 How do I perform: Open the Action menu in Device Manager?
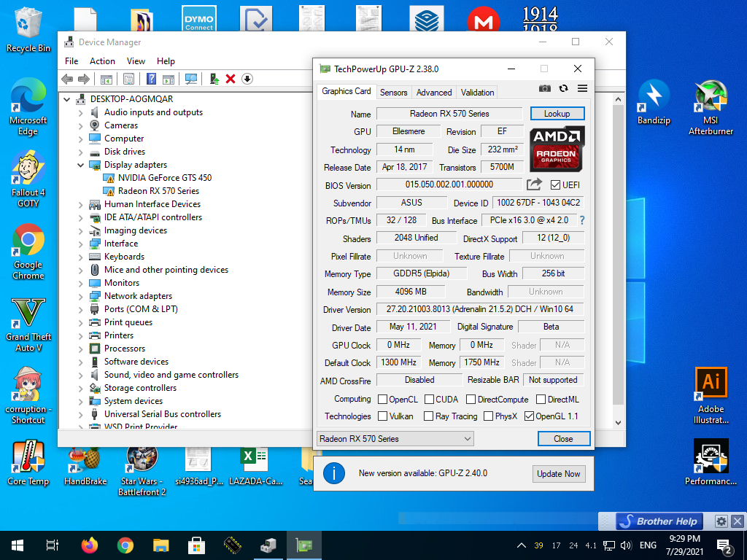102,61
